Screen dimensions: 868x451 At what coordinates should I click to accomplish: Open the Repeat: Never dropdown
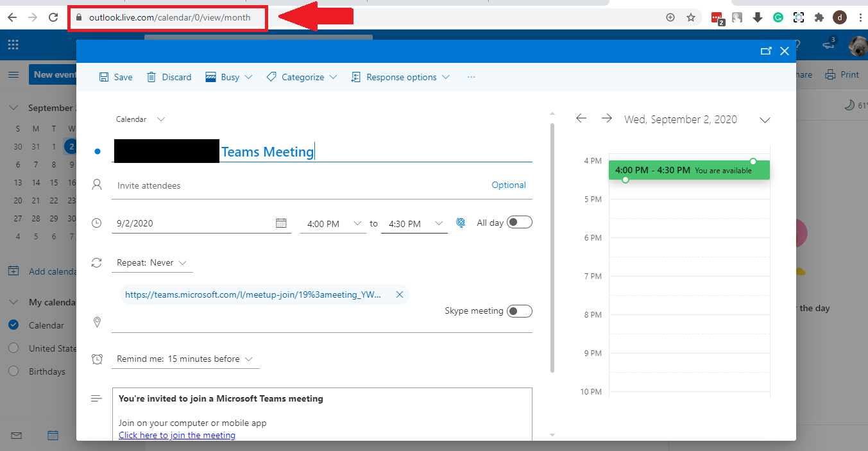tap(151, 263)
